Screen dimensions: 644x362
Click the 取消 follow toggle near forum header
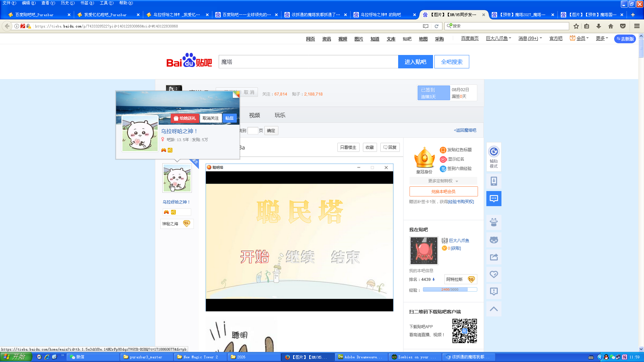pyautogui.click(x=249, y=93)
